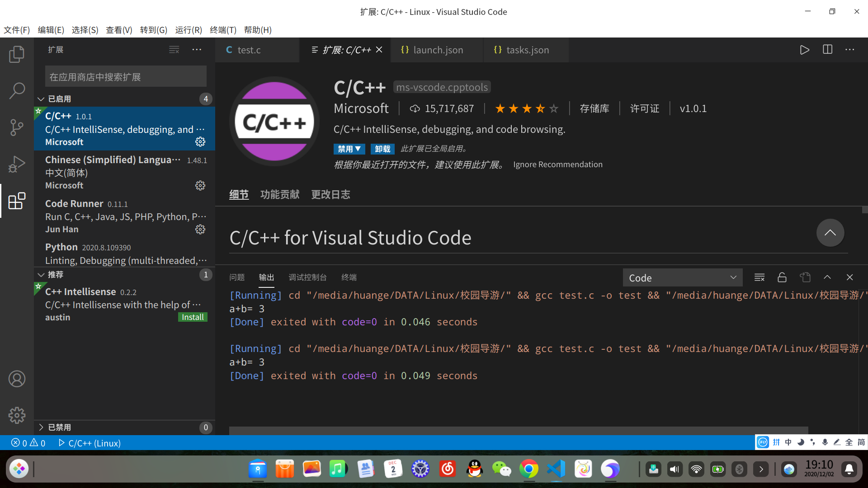
Task: Open the notification bell in dock
Action: (x=849, y=469)
